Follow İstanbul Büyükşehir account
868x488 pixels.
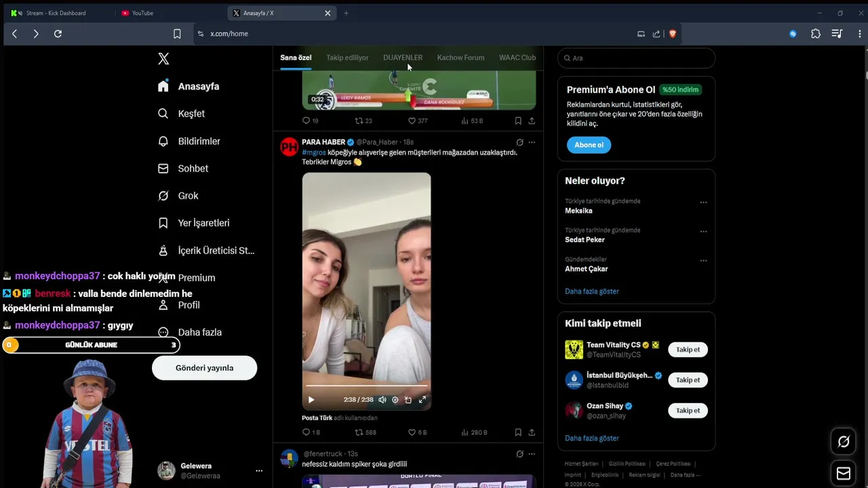[688, 380]
